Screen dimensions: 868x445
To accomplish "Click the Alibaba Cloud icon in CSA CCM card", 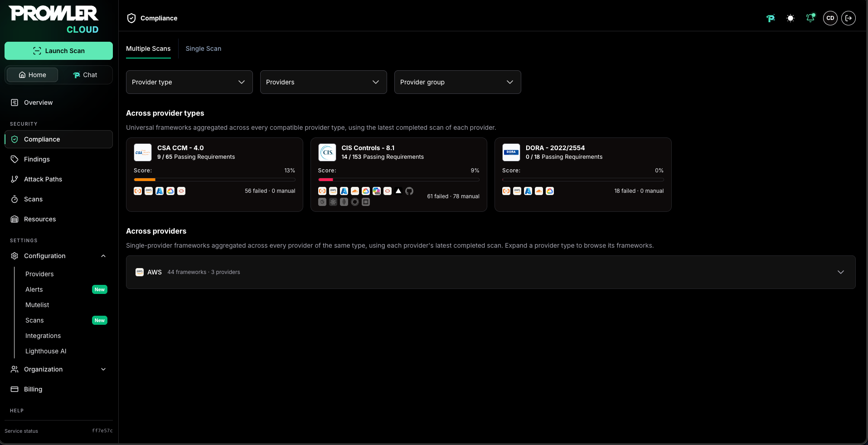I will 138,191.
